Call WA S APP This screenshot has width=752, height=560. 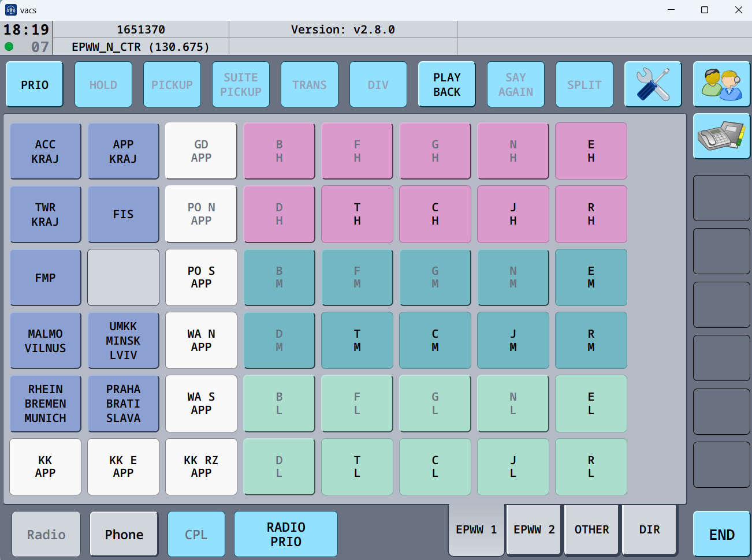(x=202, y=404)
